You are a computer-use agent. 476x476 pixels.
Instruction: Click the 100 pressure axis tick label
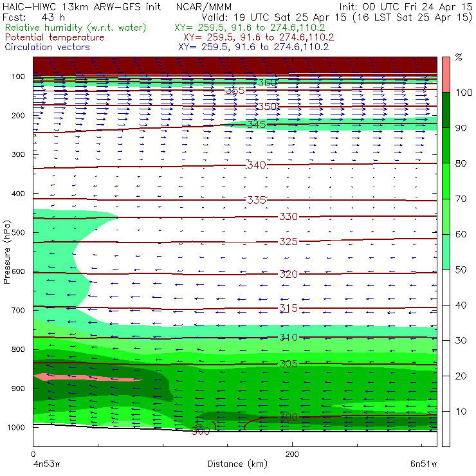[x=18, y=77]
